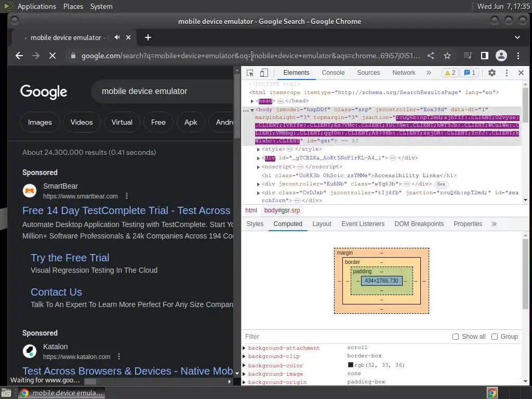Collapse the body element node
Viewport: 532px width, 399px height.
point(252,110)
